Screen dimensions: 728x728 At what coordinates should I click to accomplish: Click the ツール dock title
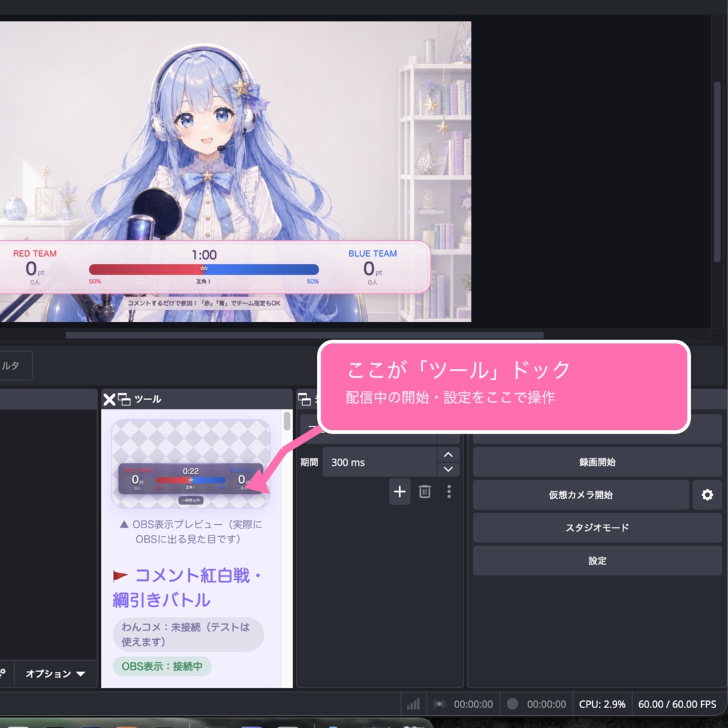coord(148,400)
